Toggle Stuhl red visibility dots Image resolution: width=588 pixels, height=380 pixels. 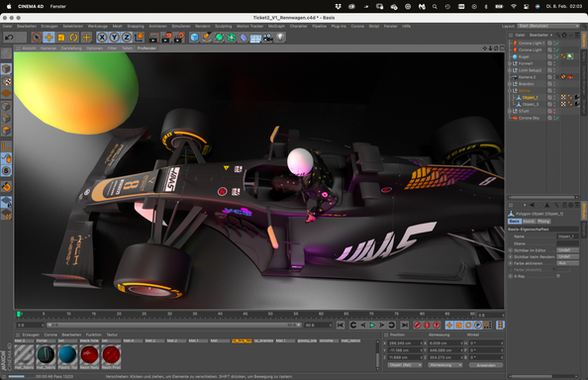point(554,111)
